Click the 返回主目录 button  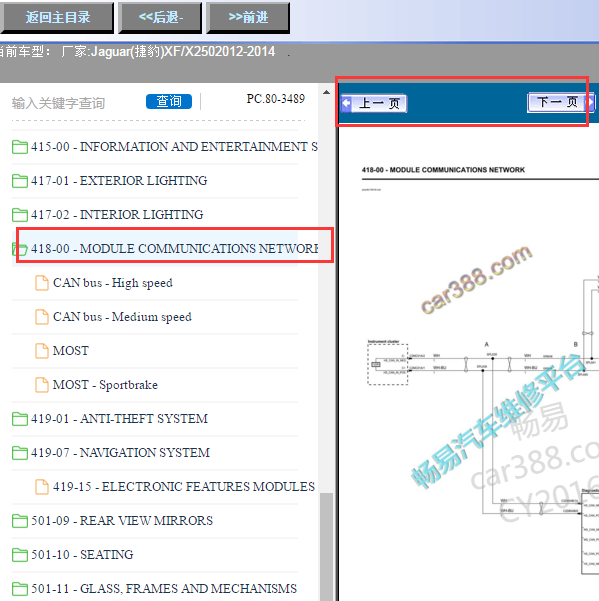click(57, 18)
